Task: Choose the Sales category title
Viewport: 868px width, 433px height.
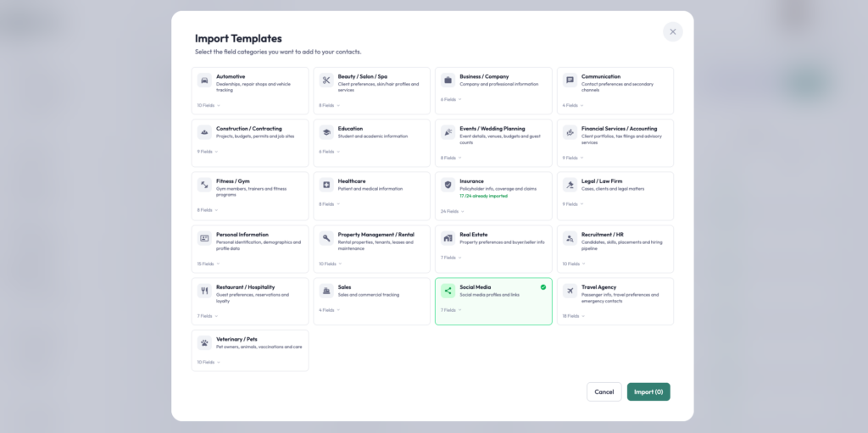Action: pos(344,287)
